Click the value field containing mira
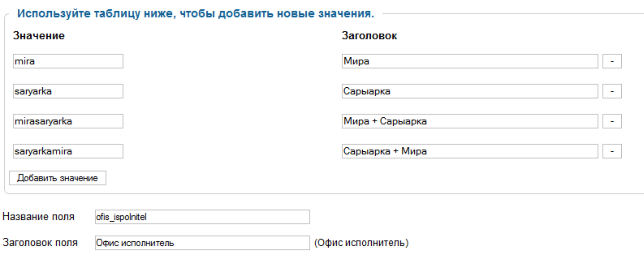The width and height of the screenshot is (644, 255). [x=68, y=61]
